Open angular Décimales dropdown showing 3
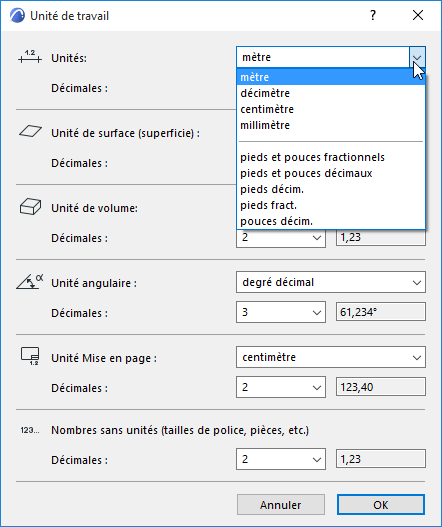442x527 pixels. [281, 312]
